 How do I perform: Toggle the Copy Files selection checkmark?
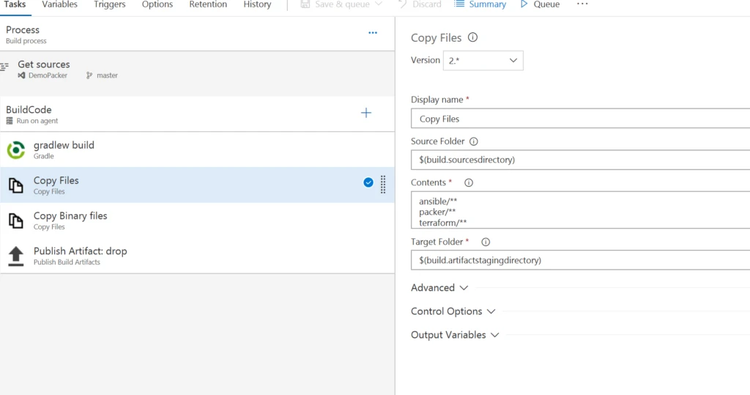click(x=368, y=182)
